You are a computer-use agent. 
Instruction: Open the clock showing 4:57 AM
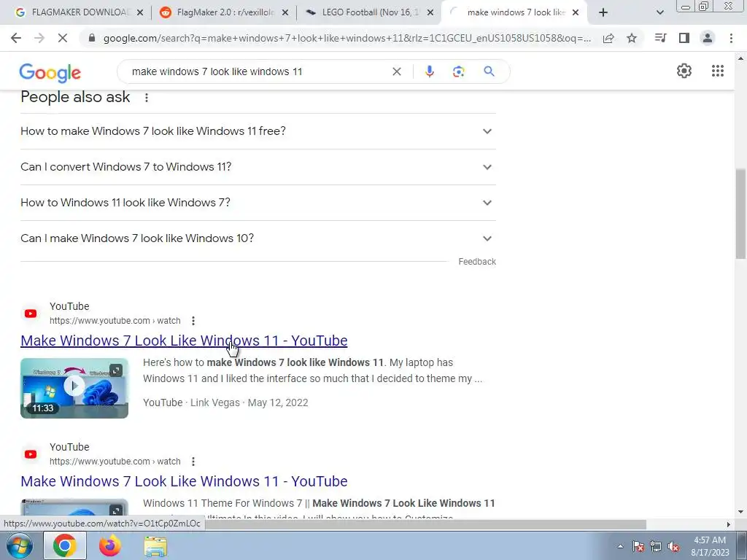[710, 546]
